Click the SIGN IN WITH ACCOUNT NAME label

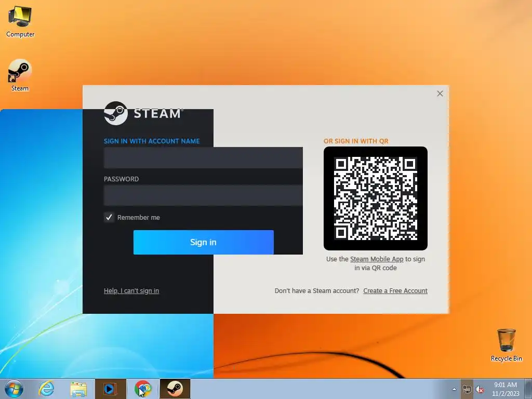point(152,141)
